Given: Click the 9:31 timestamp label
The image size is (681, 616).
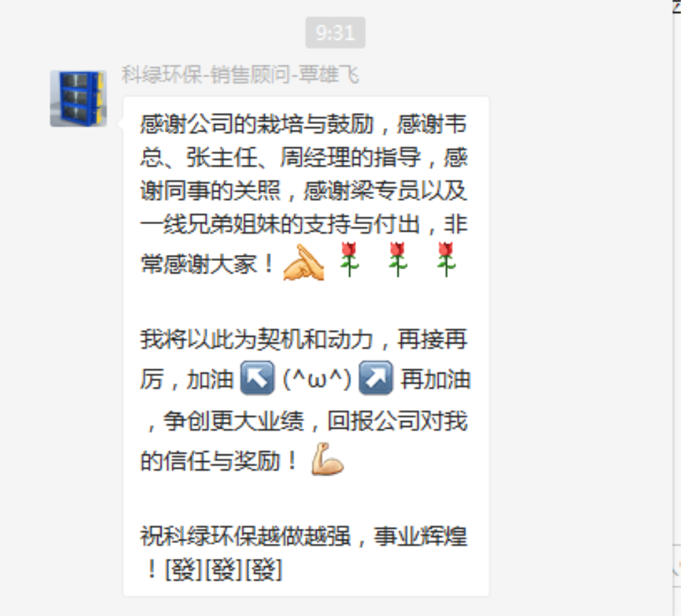Looking at the screenshot, I should [335, 33].
